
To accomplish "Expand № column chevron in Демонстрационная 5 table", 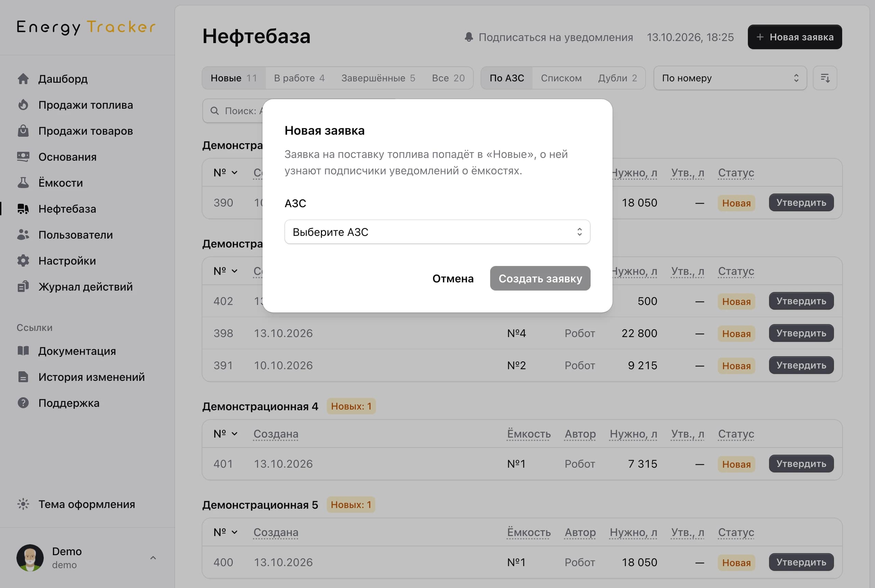I will tap(235, 532).
